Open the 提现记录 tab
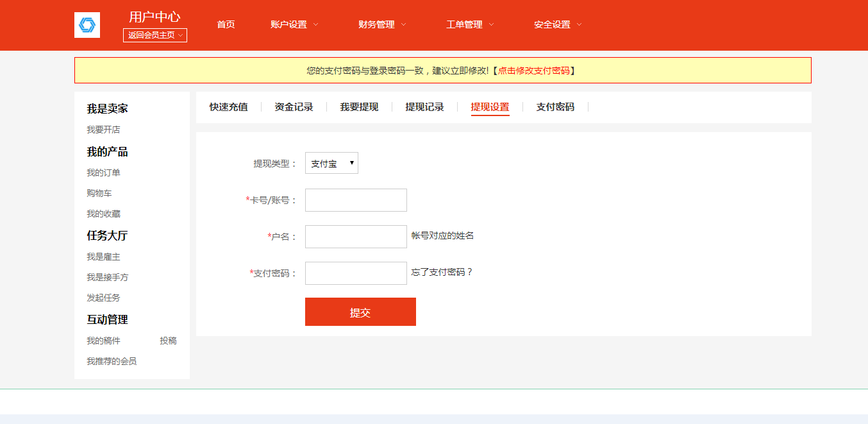The image size is (868, 424). [x=424, y=107]
